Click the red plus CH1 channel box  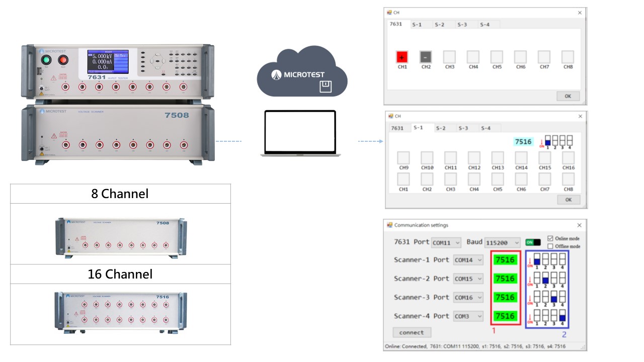pos(402,57)
